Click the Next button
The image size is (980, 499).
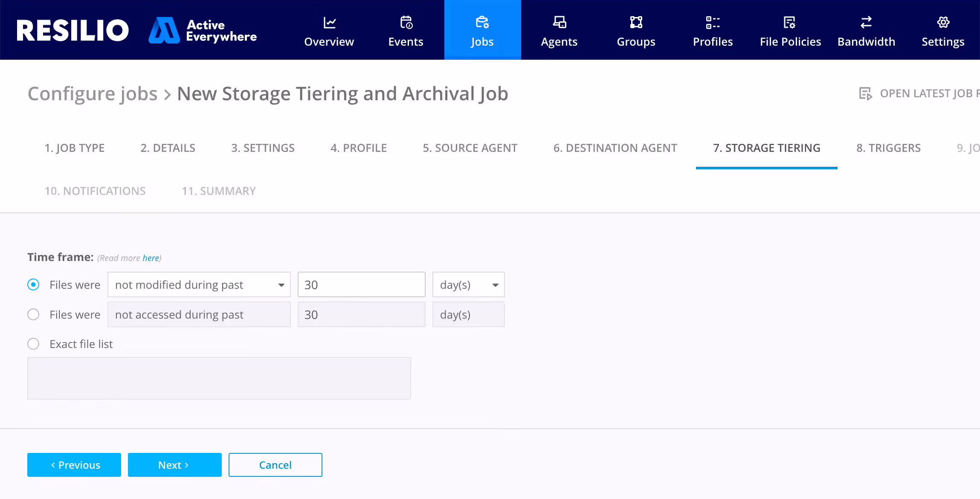click(175, 465)
